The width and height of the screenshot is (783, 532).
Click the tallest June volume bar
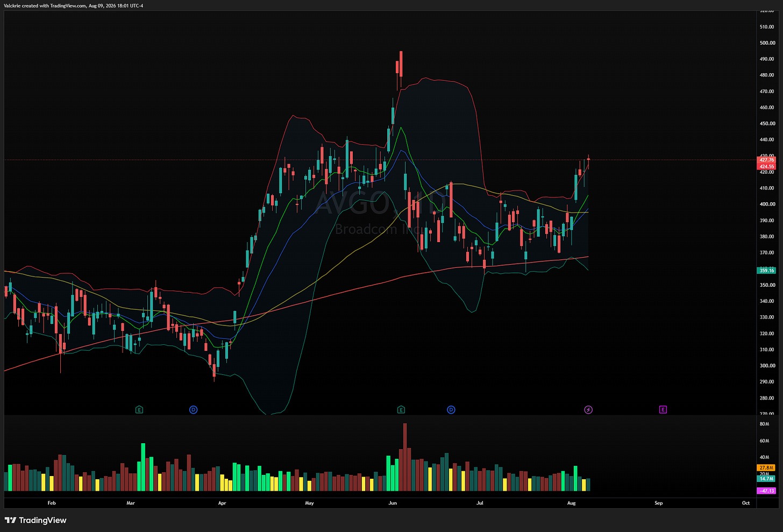(405, 457)
